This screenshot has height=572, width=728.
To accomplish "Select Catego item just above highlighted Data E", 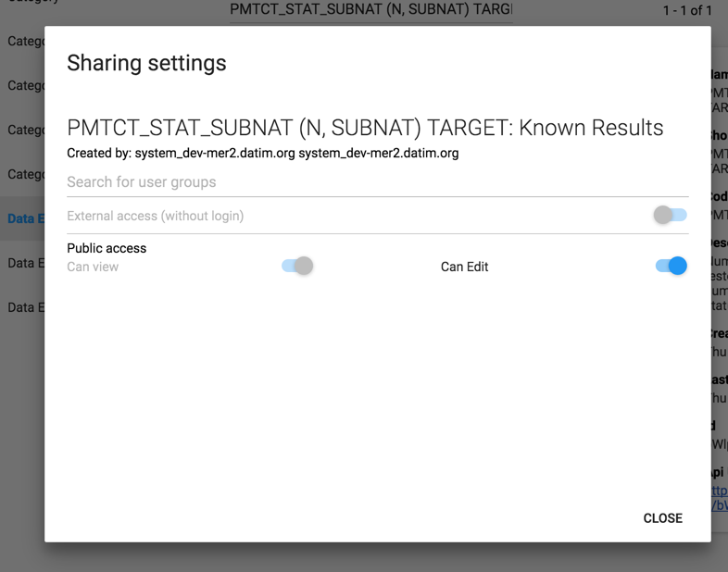I will coord(25,174).
